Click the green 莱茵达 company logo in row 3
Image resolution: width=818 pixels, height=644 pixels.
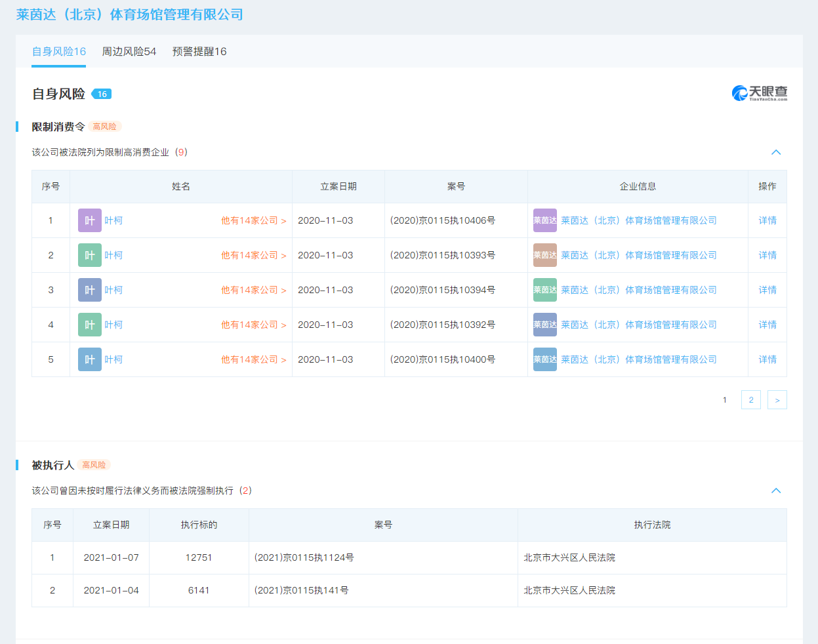(x=544, y=290)
